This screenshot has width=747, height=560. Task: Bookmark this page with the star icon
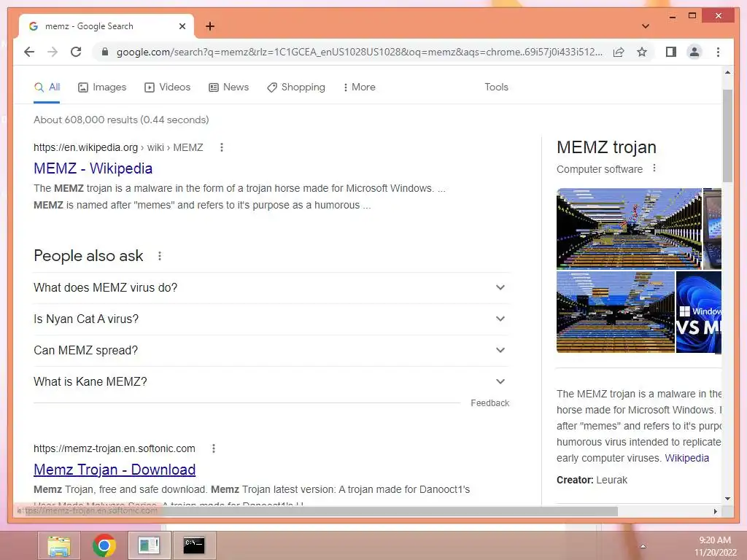coord(642,52)
